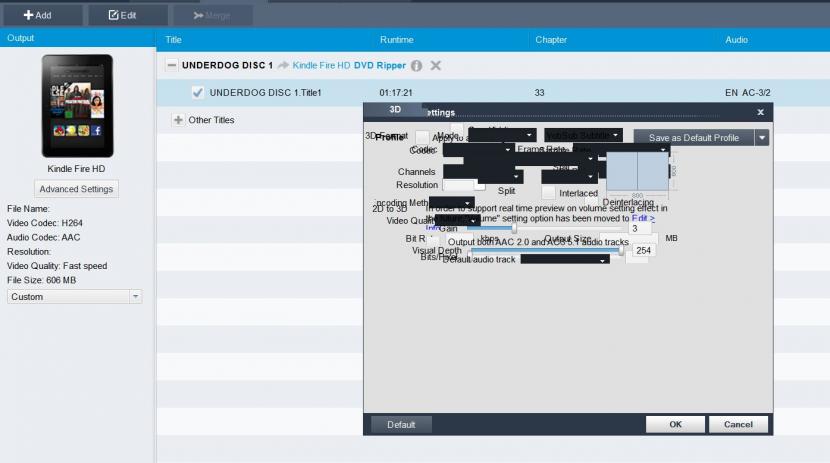Click the info icon next to DVD Ripper
This screenshot has width=830, height=463.
(x=417, y=66)
